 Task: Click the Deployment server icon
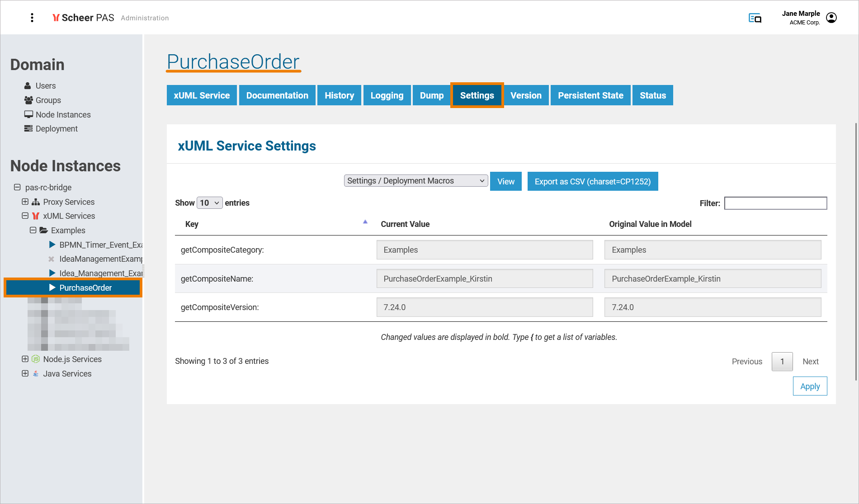[x=28, y=129]
